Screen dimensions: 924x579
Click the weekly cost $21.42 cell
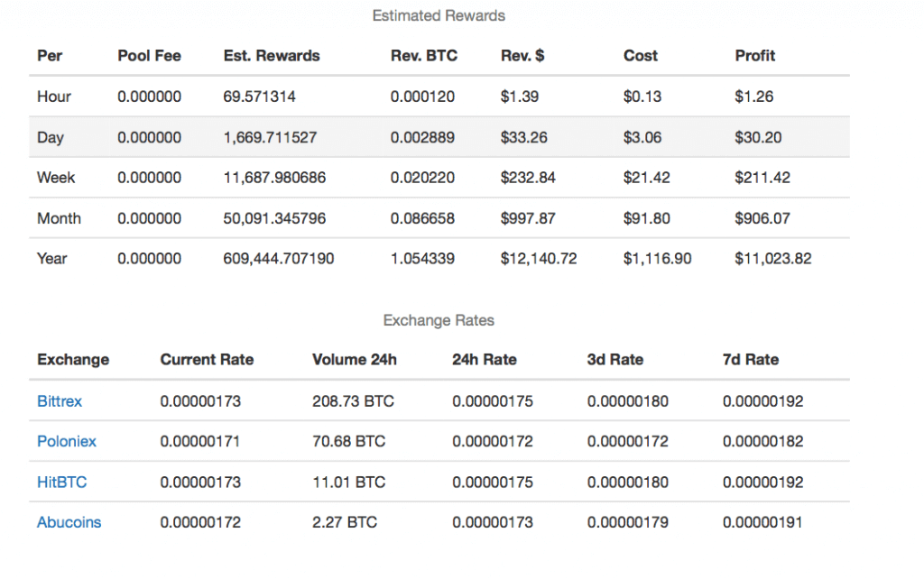(x=647, y=178)
